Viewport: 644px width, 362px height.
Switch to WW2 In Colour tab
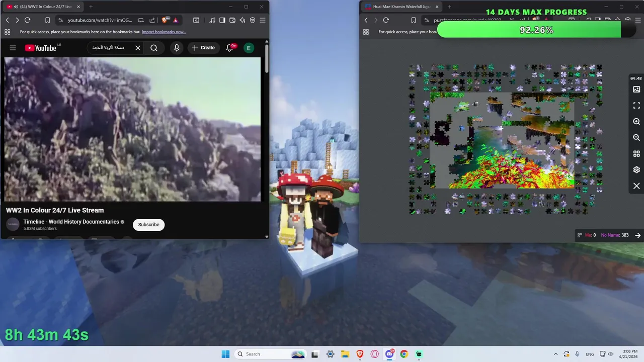(43, 7)
